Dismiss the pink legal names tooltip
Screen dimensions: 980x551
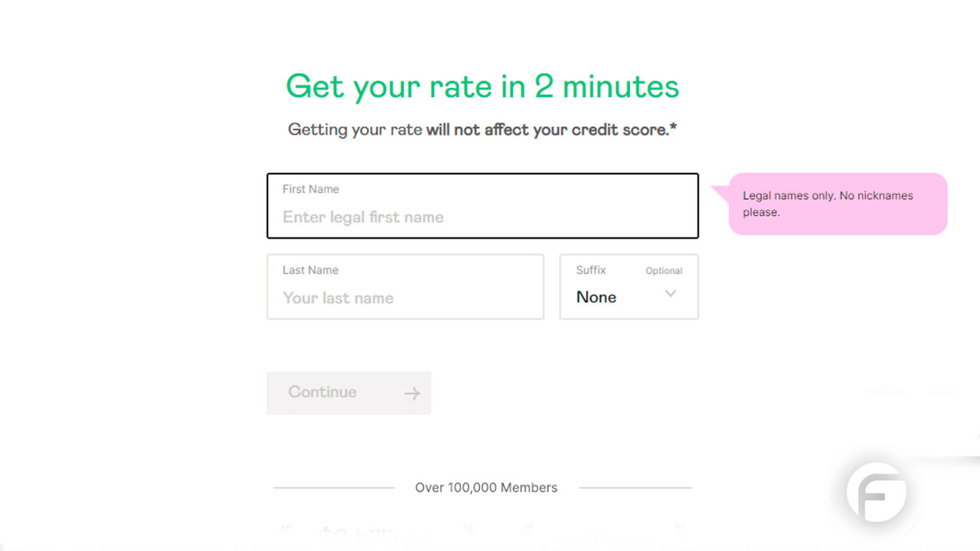(838, 204)
